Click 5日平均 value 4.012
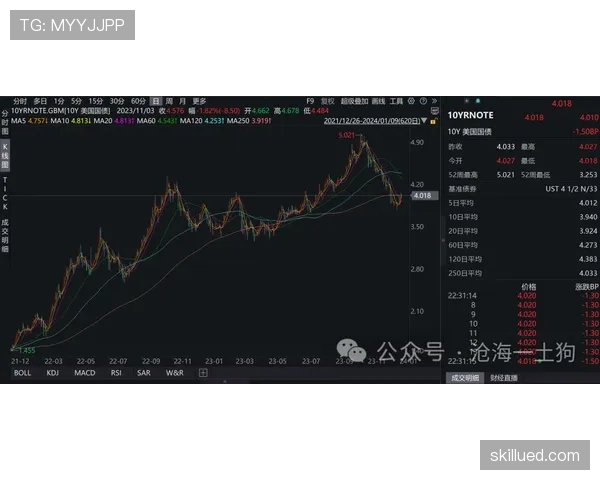The height and width of the screenshot is (480, 600). pyautogui.click(x=588, y=203)
